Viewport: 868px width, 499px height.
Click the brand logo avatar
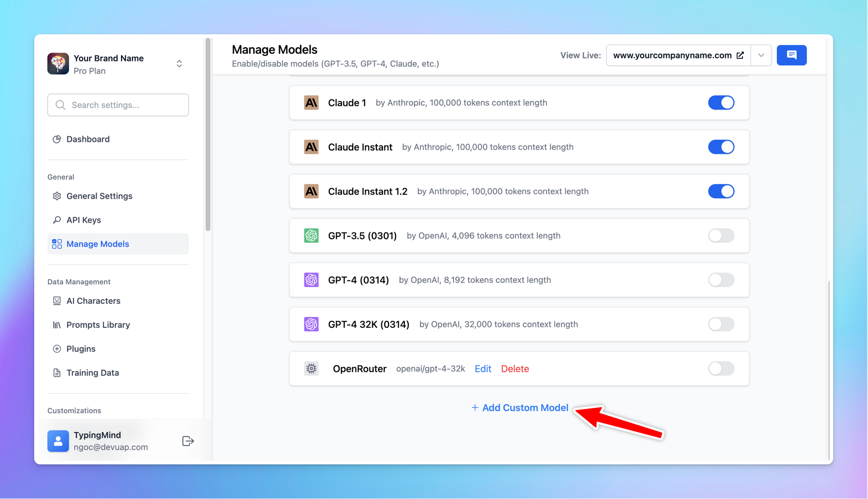58,64
